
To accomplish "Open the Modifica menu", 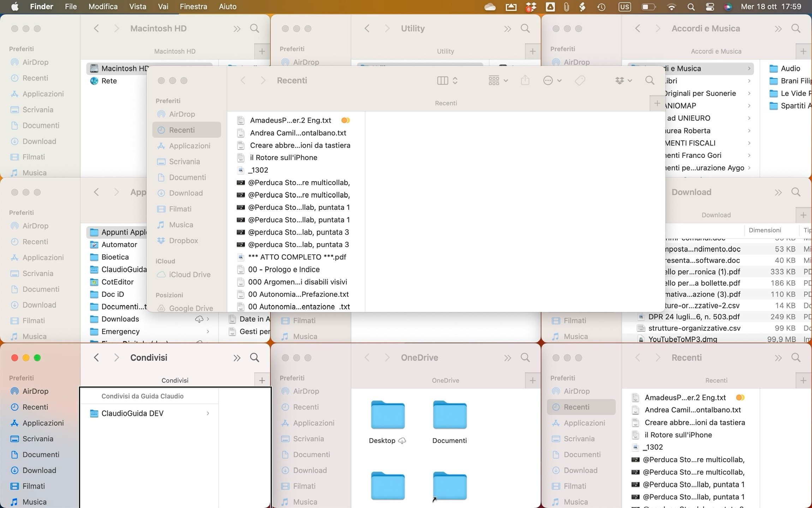I will [x=103, y=7].
